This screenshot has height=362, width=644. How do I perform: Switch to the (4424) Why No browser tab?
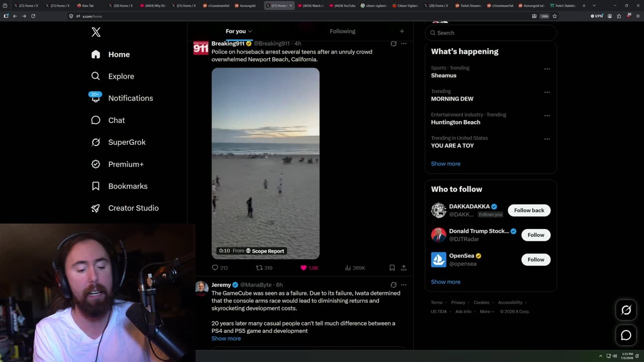coord(153,6)
